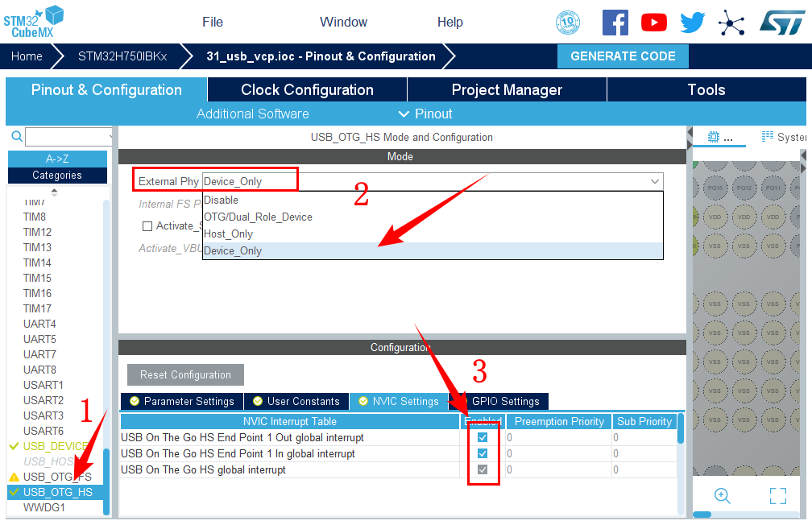Switch to Clock Configuration tab
The image size is (812, 525).
(307, 90)
